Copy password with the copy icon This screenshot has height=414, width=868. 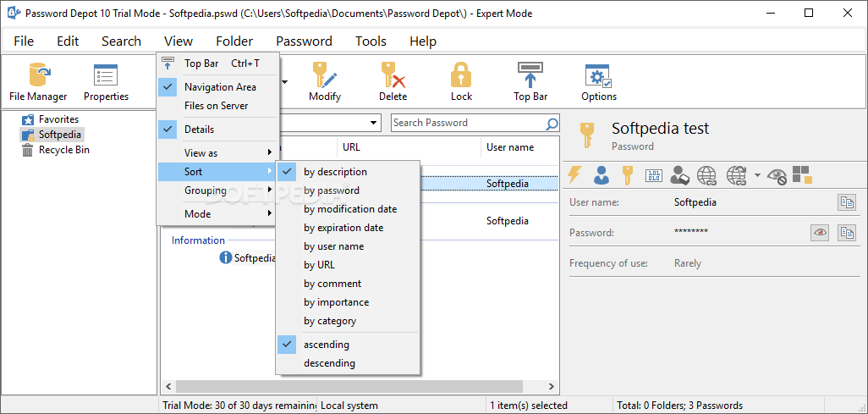tap(846, 233)
